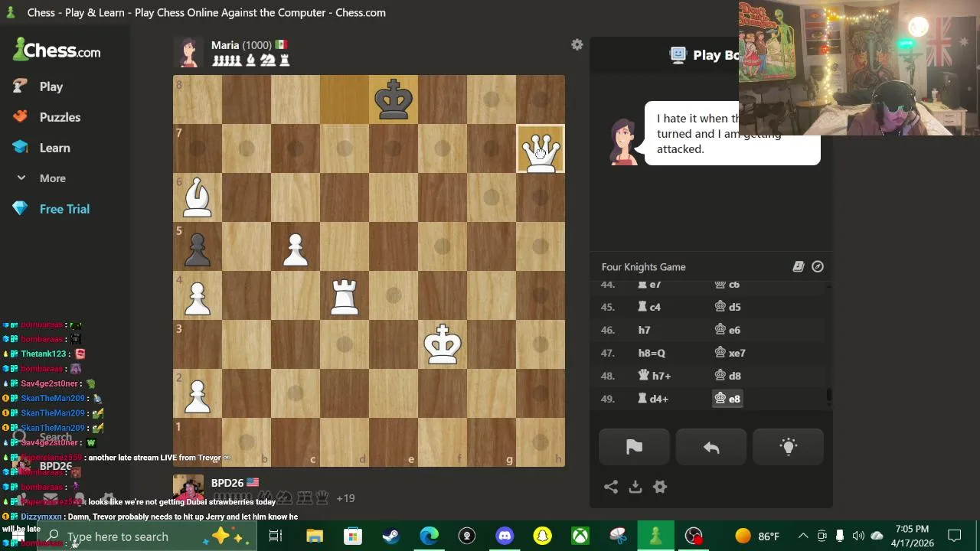Open File Explorer from the taskbar
980x551 pixels.
coord(315,536)
